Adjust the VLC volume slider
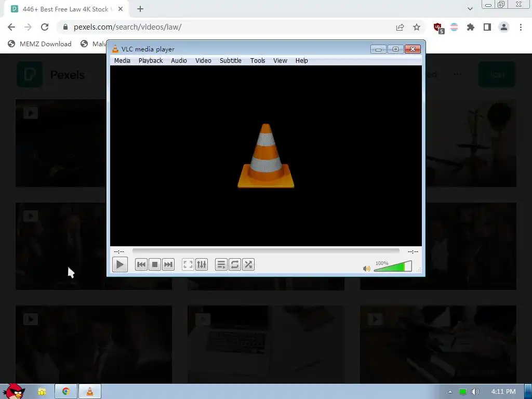Viewport: 532px width, 399px height. [393, 267]
